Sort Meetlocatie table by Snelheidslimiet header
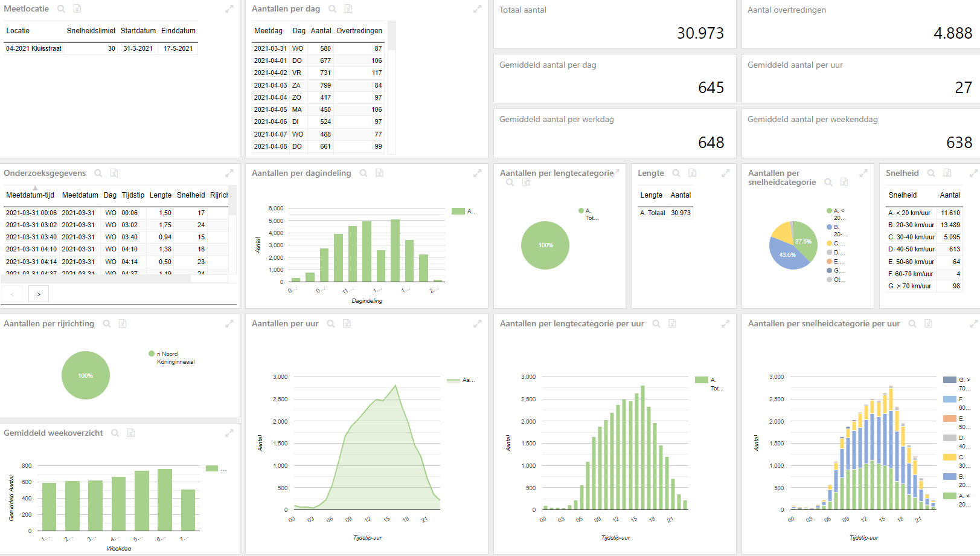980x556 pixels. [x=91, y=31]
